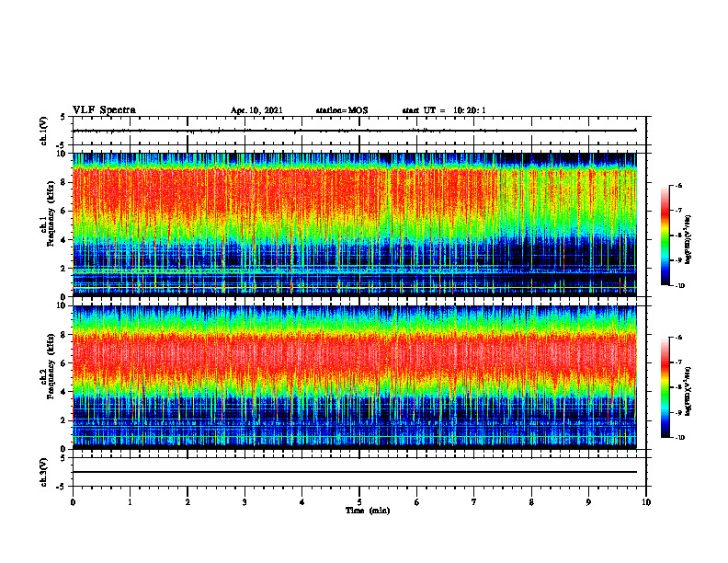This screenshot has height=563, width=728.
Task: Click the ch.2 colorbar log(PSD) unit label
Action: pos(689,391)
